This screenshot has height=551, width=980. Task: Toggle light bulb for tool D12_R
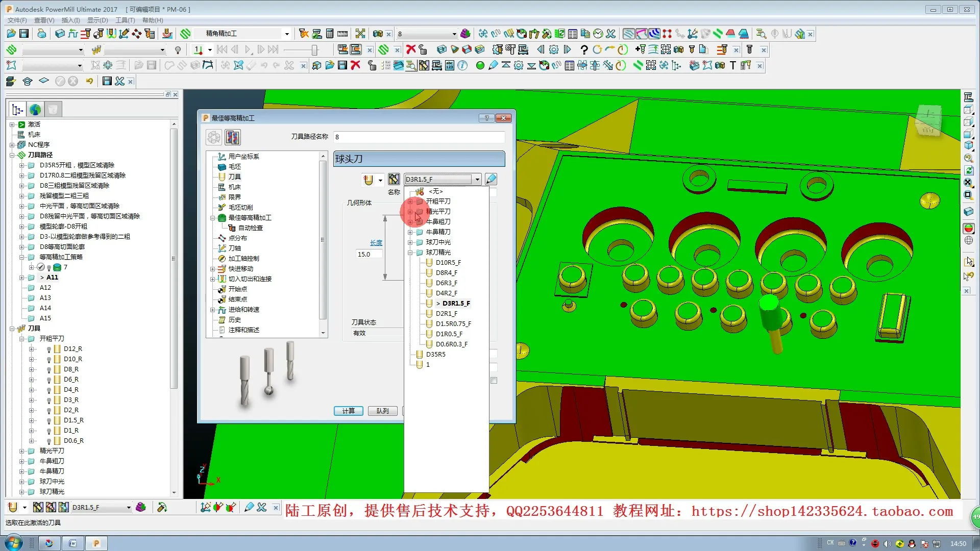pyautogui.click(x=49, y=349)
